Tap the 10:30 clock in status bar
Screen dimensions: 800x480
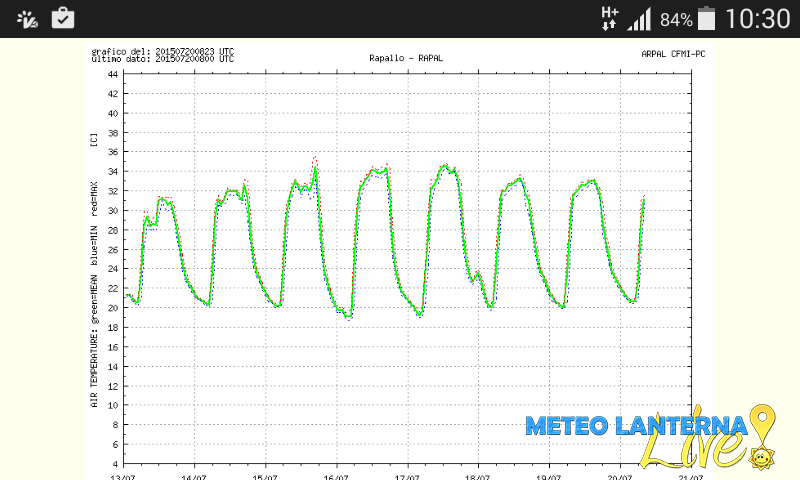758,19
